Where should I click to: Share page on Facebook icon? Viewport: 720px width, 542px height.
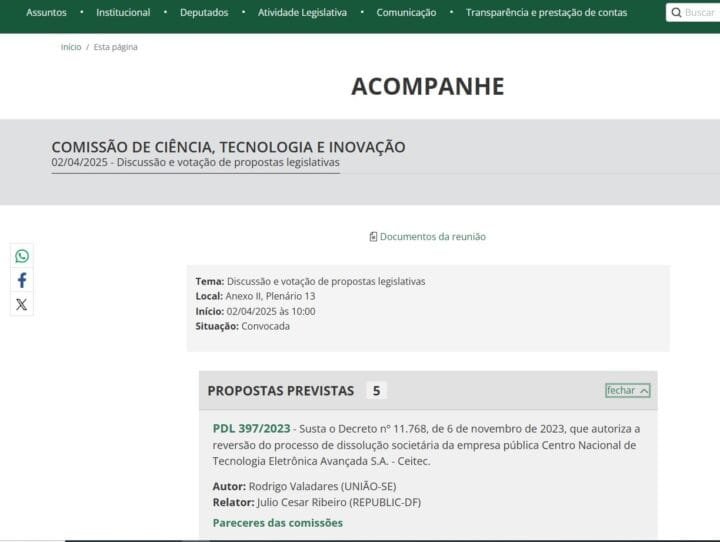pyautogui.click(x=22, y=281)
